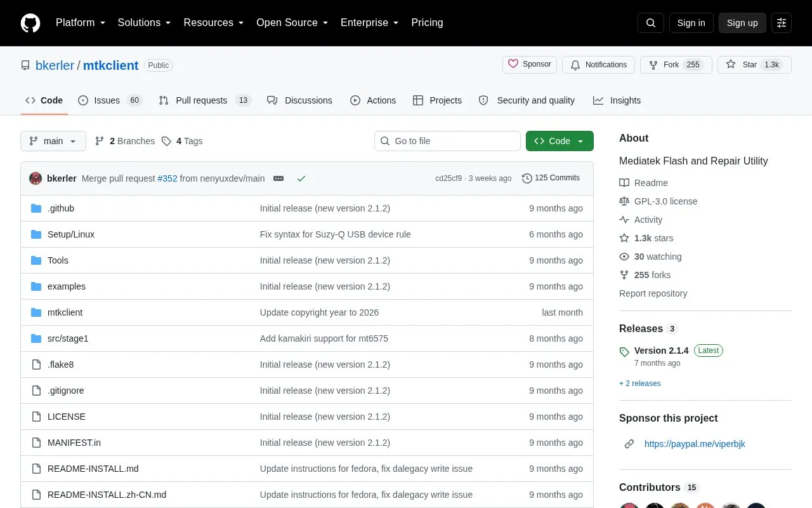Screen dimensions: 812x508
Task: Go to the Actions tab
Action: pos(373,100)
